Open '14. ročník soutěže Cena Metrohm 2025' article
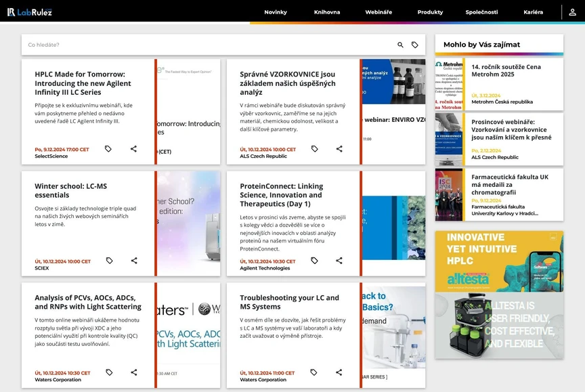Viewport: 585px width, 392px height. pyautogui.click(x=506, y=70)
